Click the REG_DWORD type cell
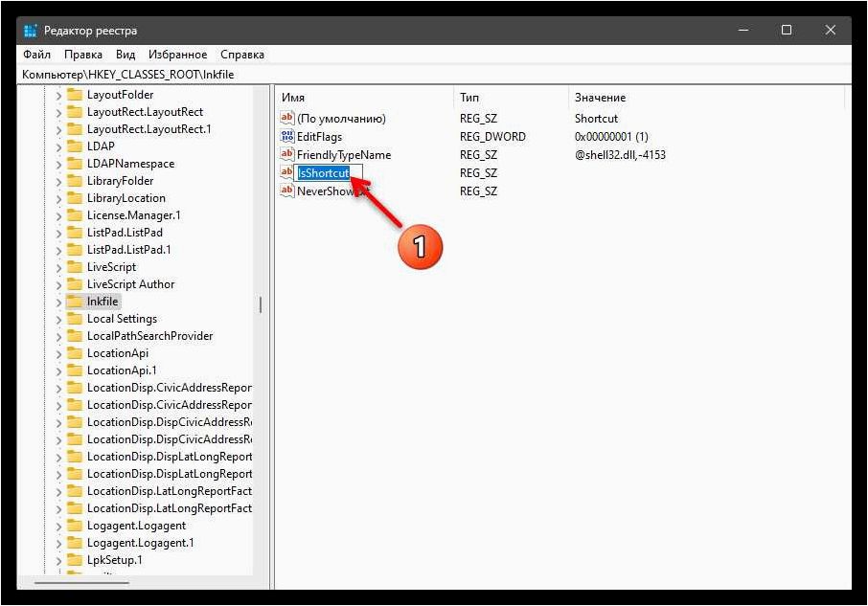This screenshot has width=868, height=606. pos(492,137)
